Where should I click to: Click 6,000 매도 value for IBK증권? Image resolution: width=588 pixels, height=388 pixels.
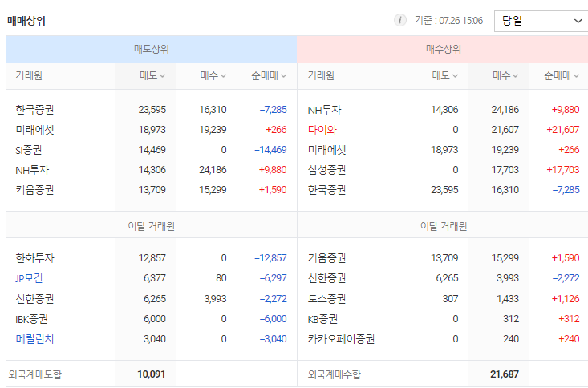(x=155, y=319)
